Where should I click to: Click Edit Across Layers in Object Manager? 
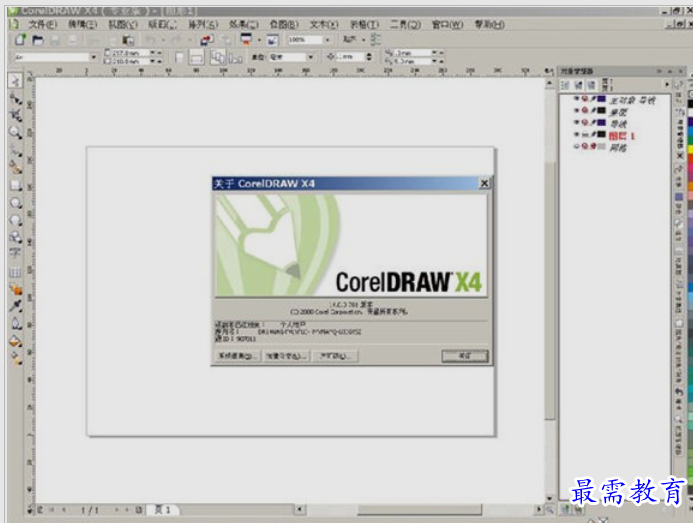[x=579, y=84]
